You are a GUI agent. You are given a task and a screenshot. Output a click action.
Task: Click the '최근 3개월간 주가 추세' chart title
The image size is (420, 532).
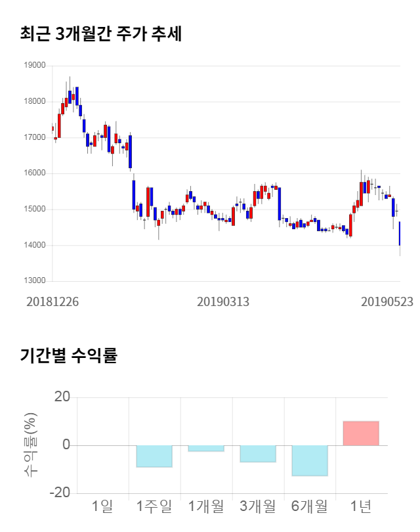point(100,33)
